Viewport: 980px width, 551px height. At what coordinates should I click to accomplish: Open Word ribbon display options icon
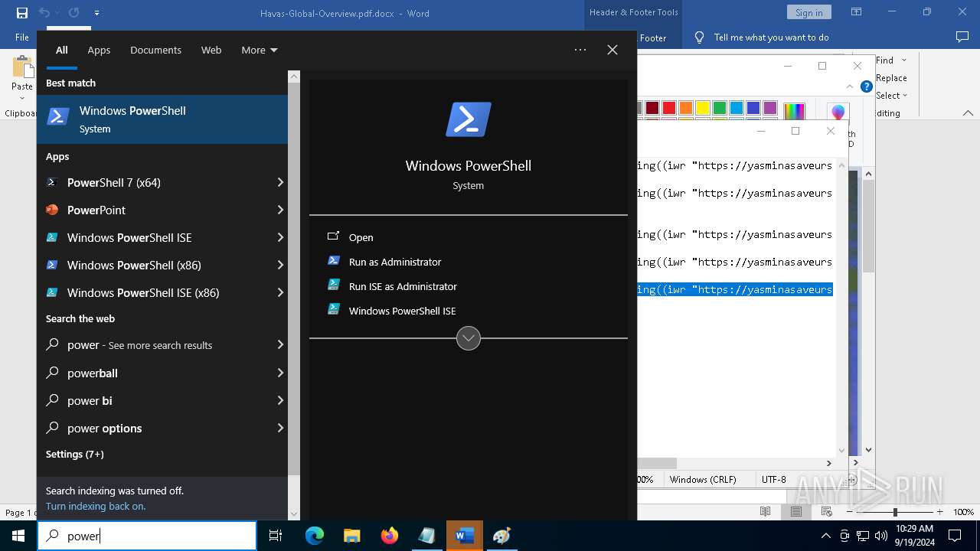click(857, 12)
